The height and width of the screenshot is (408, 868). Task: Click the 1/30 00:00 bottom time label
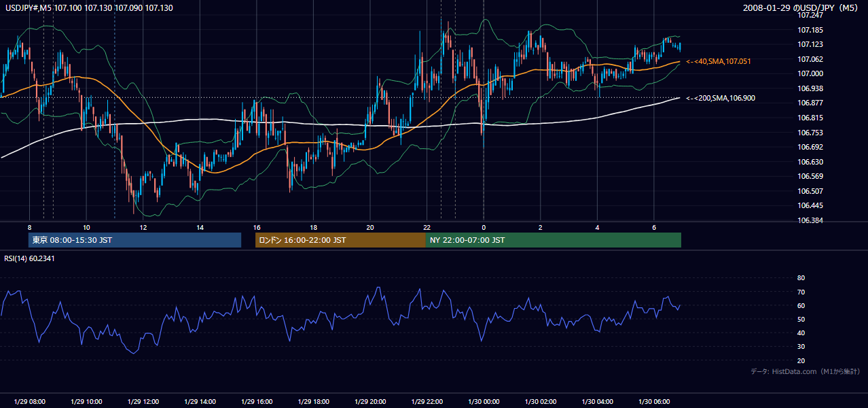click(x=484, y=402)
